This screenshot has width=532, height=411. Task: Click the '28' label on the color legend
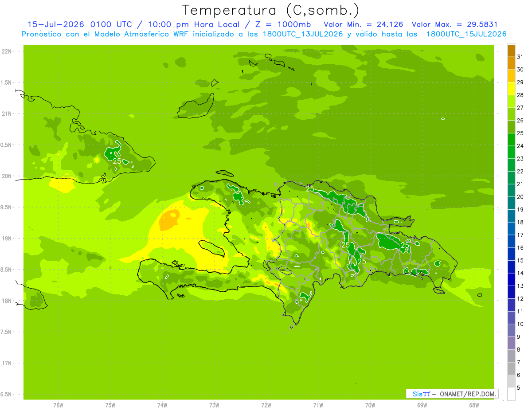[520, 95]
